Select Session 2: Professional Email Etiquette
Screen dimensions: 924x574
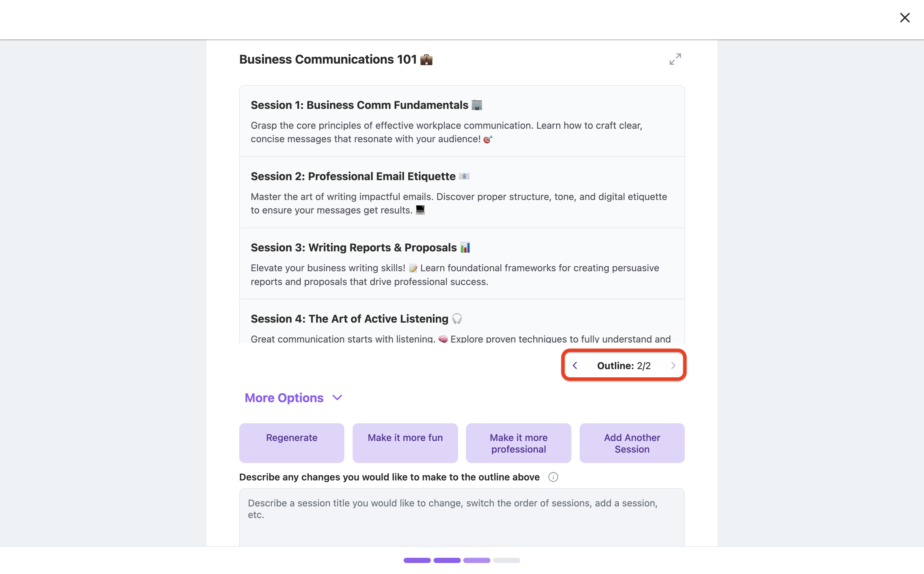pyautogui.click(x=462, y=192)
